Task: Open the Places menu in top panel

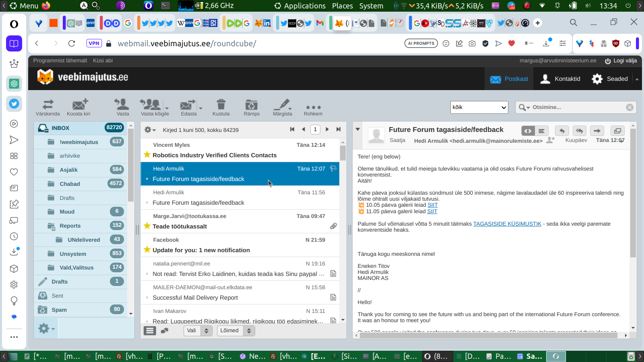Action: pos(343,6)
